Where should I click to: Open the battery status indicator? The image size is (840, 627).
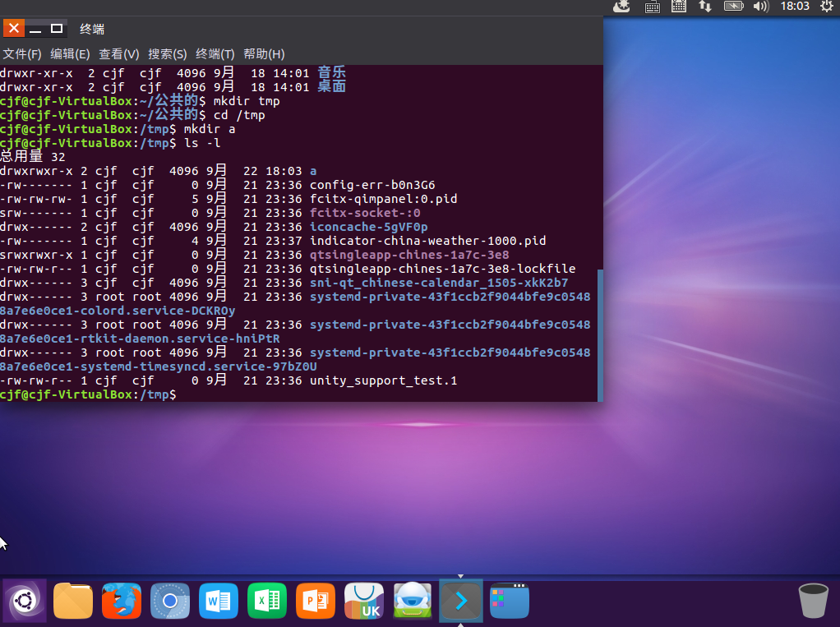point(733,7)
